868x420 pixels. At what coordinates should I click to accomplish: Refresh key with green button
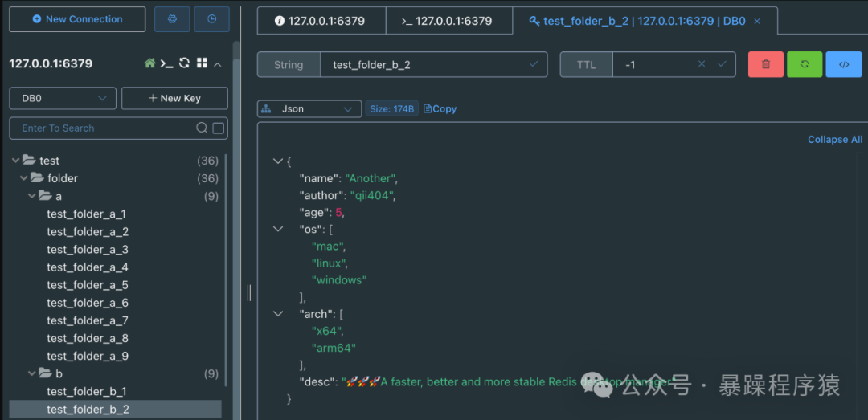tap(805, 64)
